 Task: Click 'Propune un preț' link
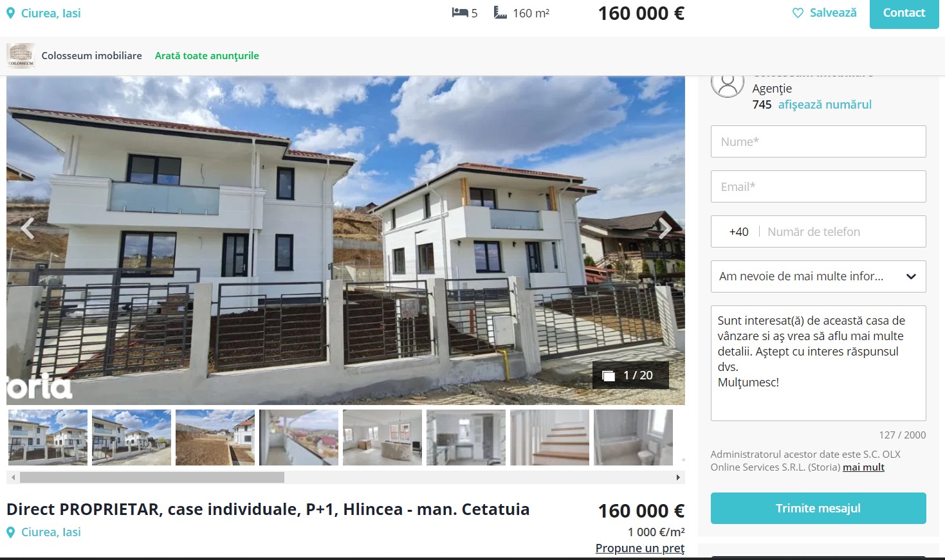640,548
